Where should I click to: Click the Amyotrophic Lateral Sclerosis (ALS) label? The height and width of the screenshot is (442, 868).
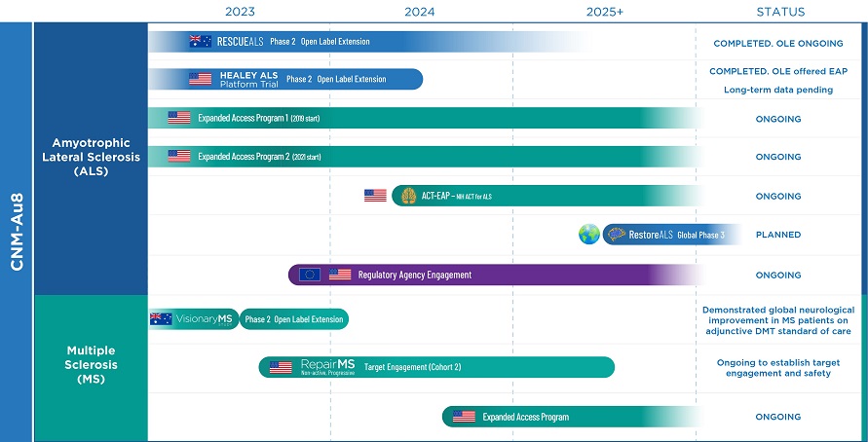[92, 157]
